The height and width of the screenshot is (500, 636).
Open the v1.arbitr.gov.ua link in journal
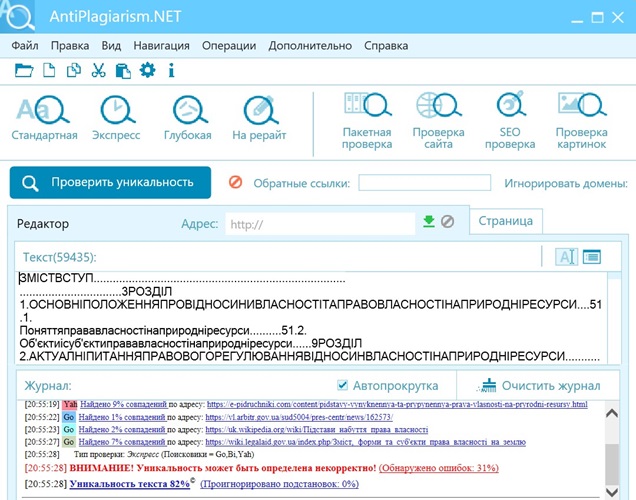click(299, 417)
